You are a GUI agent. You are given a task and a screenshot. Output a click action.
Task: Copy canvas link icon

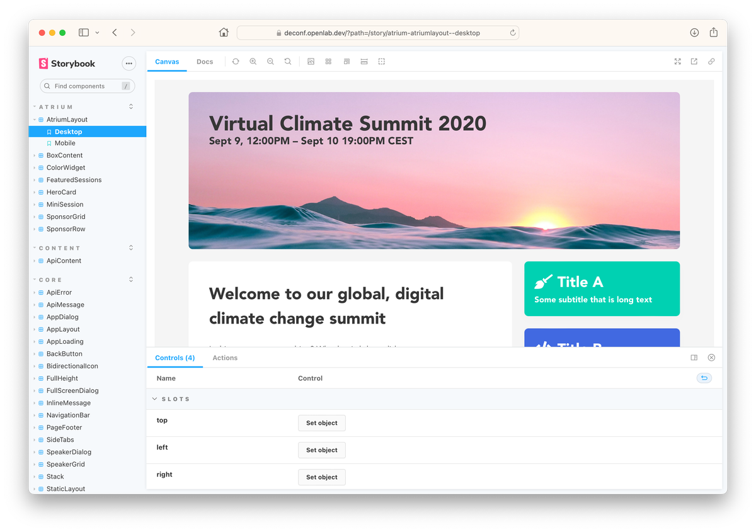[x=711, y=62]
